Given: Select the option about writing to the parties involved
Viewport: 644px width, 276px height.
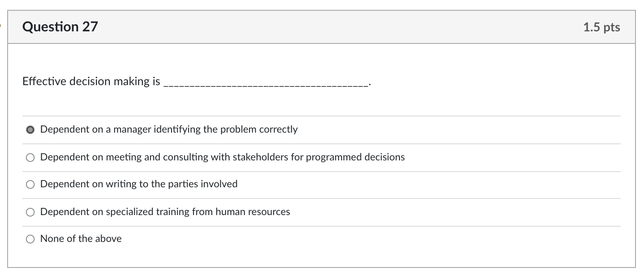Looking at the screenshot, I should tap(30, 184).
